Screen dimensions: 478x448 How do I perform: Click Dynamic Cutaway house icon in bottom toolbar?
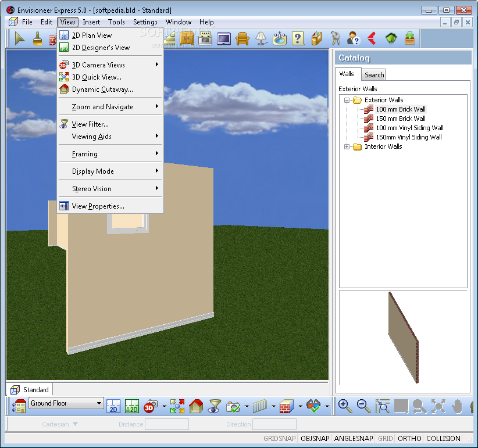point(196,406)
